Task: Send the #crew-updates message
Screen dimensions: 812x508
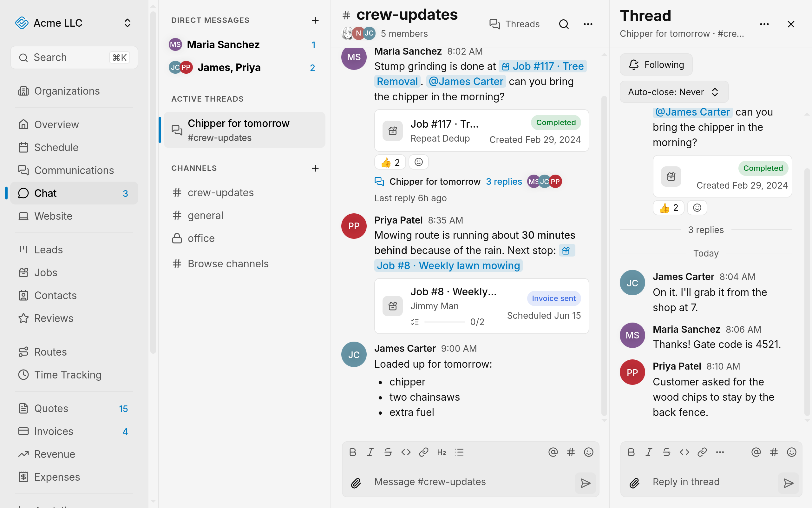Action: click(586, 483)
